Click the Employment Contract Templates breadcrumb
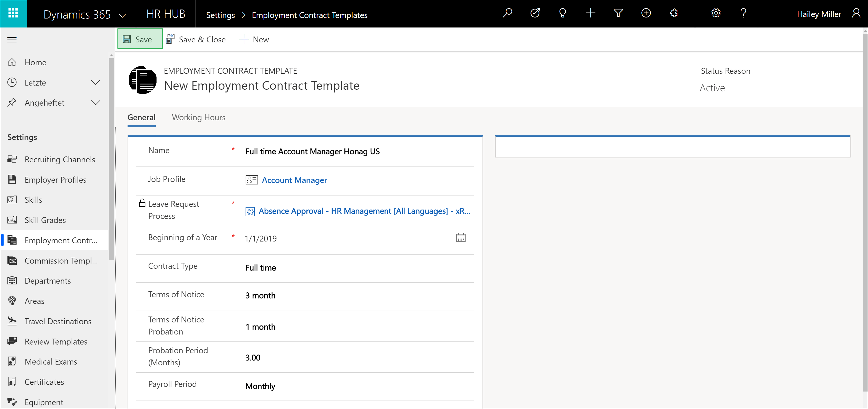The image size is (868, 409). 309,15
